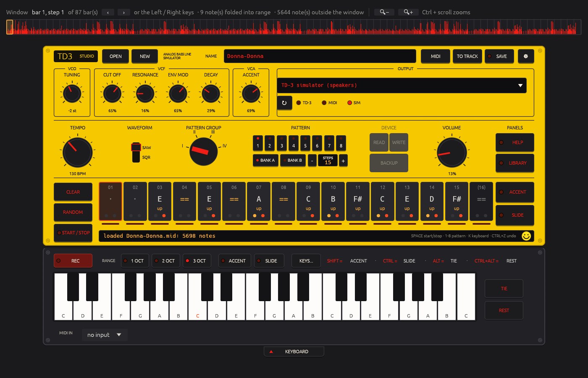The image size is (588, 378).
Task: Decrease steps with minus button
Action: pyautogui.click(x=312, y=160)
